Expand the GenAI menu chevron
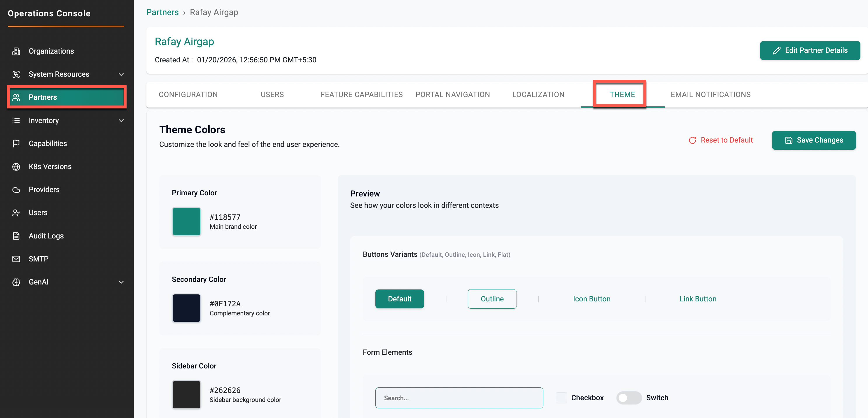This screenshot has width=868, height=418. (121, 282)
